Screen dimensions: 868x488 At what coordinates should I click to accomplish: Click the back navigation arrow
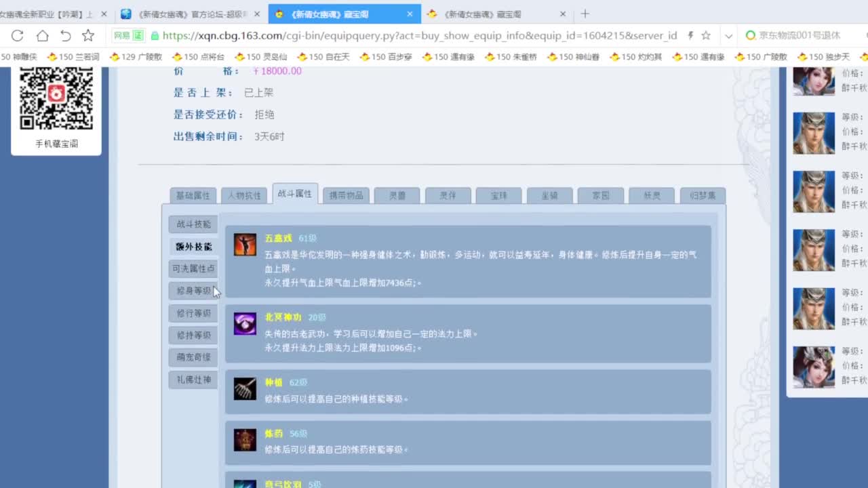pos(66,35)
